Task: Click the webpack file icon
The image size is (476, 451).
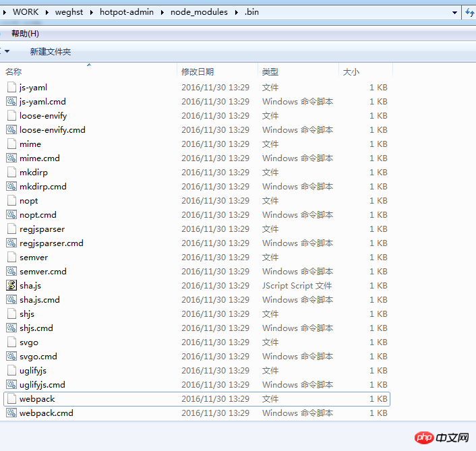Action: pyautogui.click(x=11, y=399)
